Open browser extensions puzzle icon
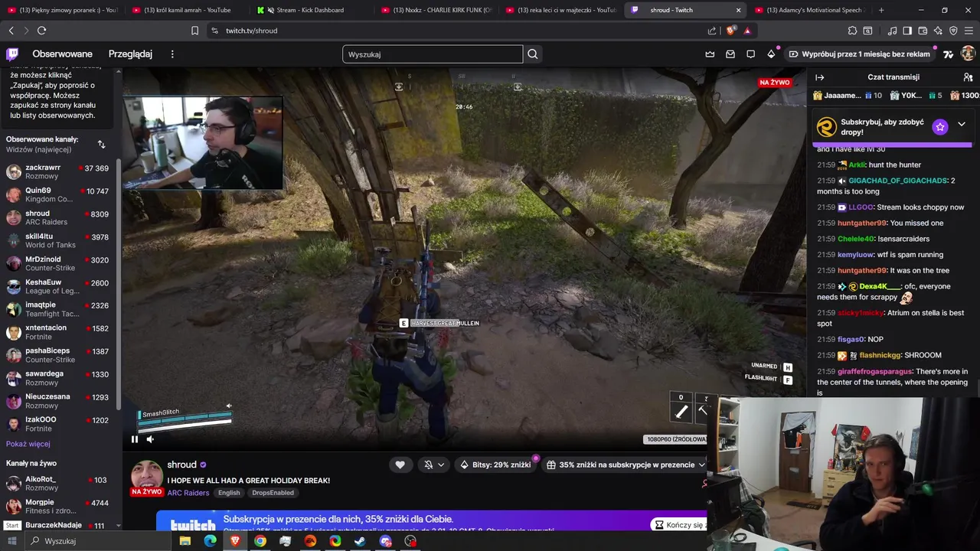This screenshot has width=980, height=551. [852, 31]
